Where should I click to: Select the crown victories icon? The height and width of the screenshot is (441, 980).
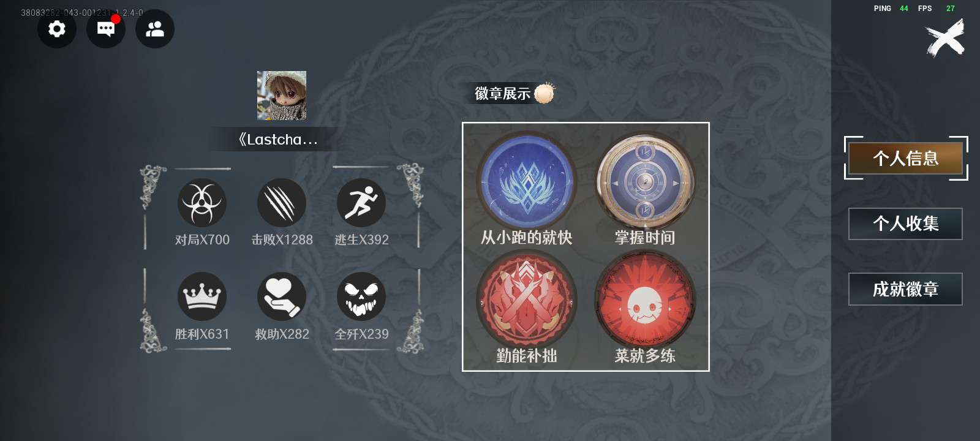[202, 296]
